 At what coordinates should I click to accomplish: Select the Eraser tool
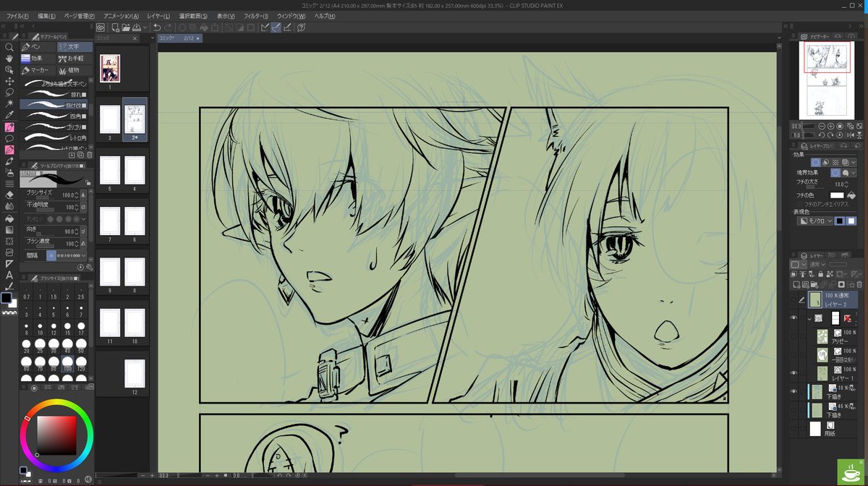9,195
